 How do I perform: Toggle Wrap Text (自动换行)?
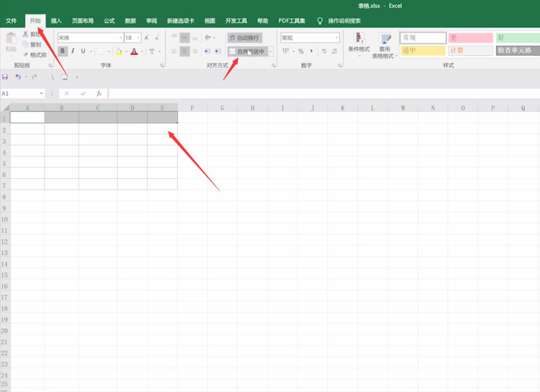click(244, 38)
